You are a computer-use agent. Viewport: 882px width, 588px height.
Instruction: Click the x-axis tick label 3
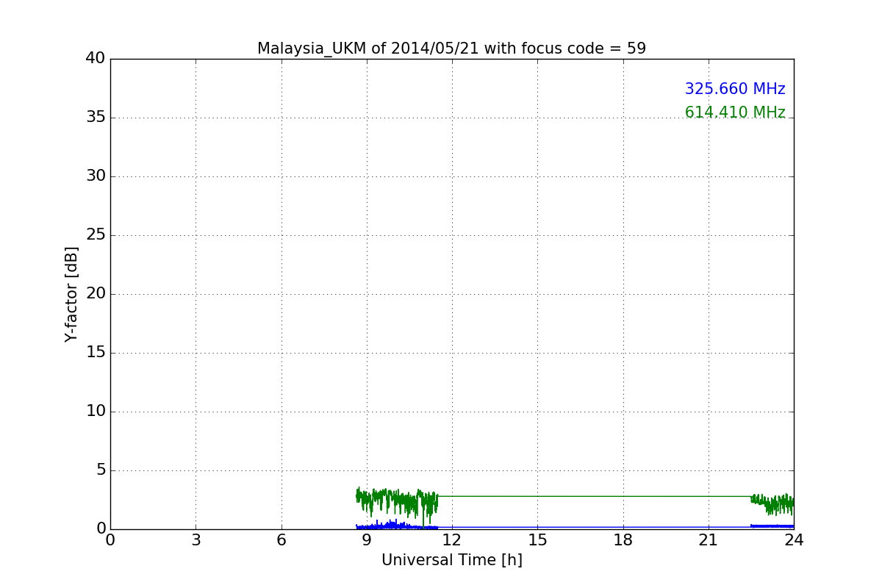pos(196,540)
